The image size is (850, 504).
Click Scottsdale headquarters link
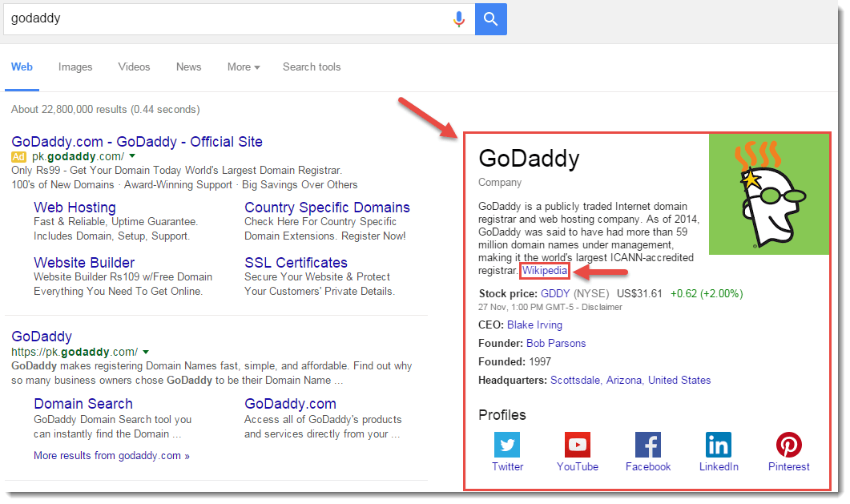pos(575,380)
